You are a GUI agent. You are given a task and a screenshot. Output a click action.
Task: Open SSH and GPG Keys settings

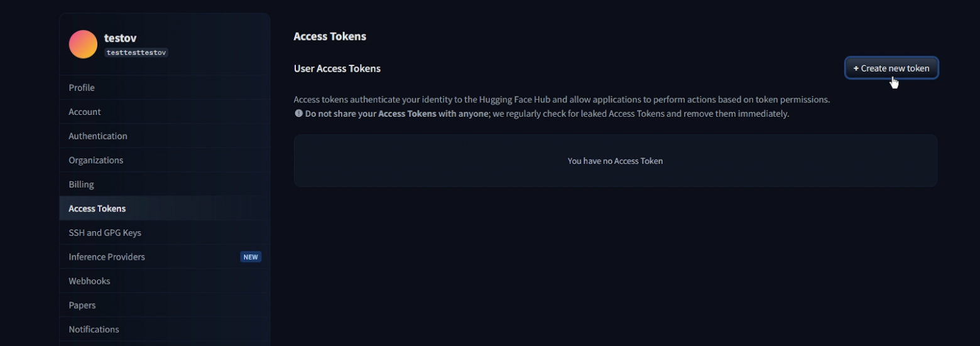[x=105, y=232]
